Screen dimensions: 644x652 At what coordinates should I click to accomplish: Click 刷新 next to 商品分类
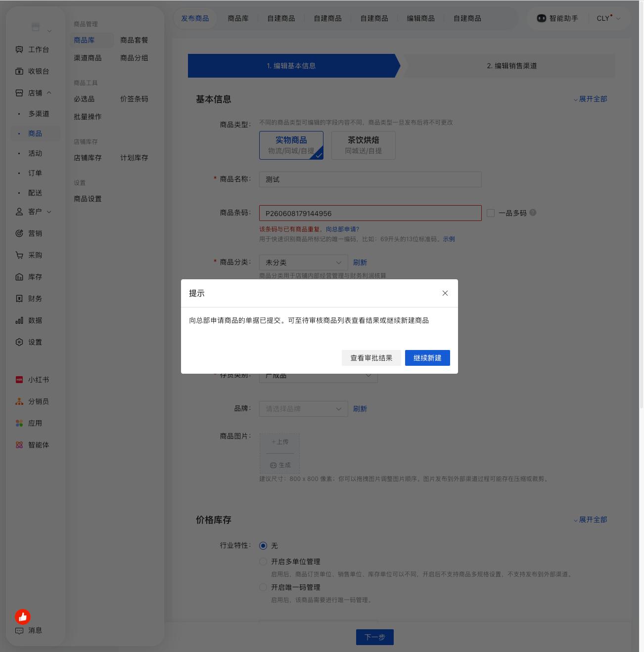[x=360, y=262]
